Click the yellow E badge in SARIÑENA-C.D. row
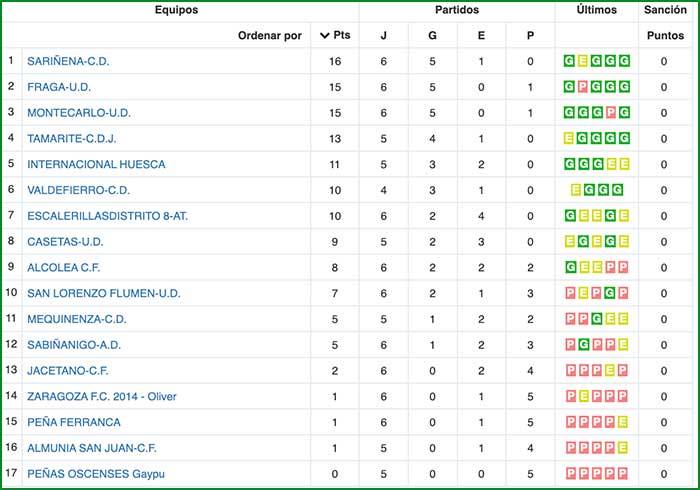This screenshot has width=700, height=490. click(583, 61)
